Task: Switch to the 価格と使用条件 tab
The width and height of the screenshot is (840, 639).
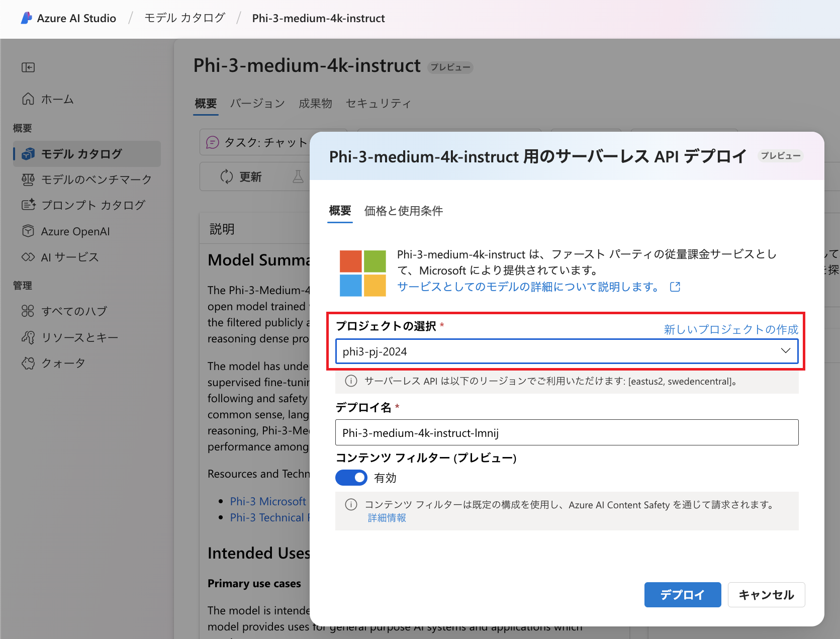Action: (404, 211)
